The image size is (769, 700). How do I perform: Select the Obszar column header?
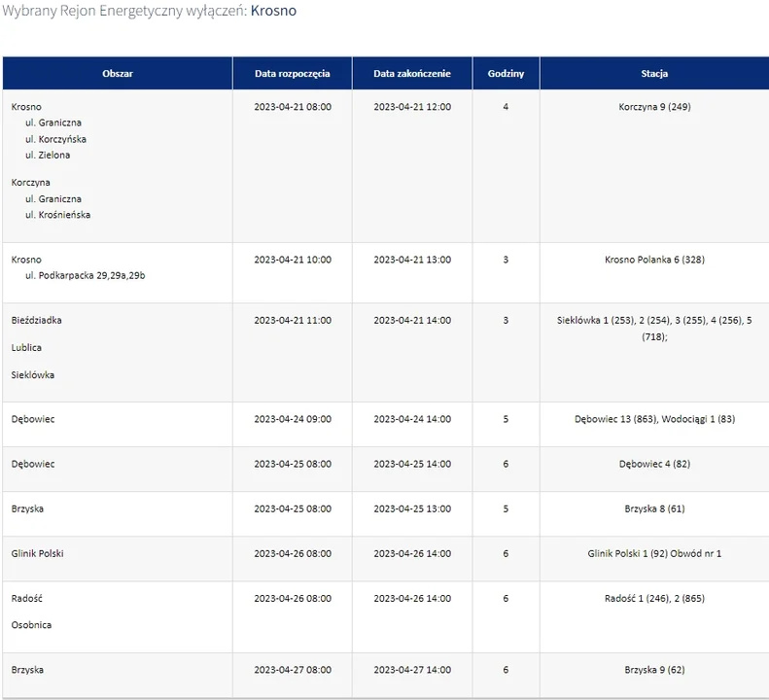click(118, 74)
